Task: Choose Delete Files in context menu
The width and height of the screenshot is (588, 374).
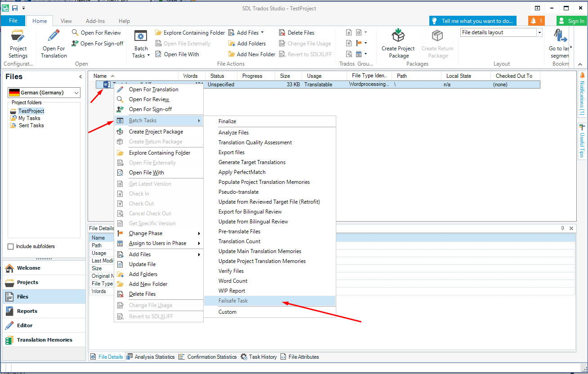Action: [159, 294]
